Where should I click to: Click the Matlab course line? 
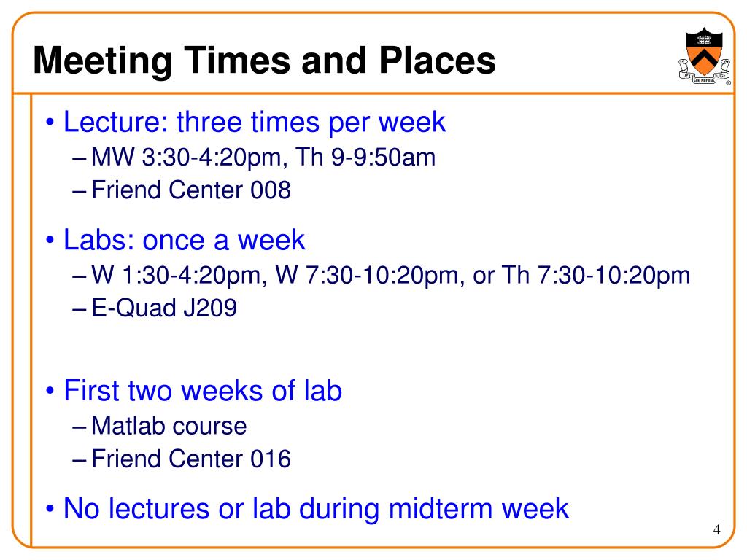[x=169, y=426]
